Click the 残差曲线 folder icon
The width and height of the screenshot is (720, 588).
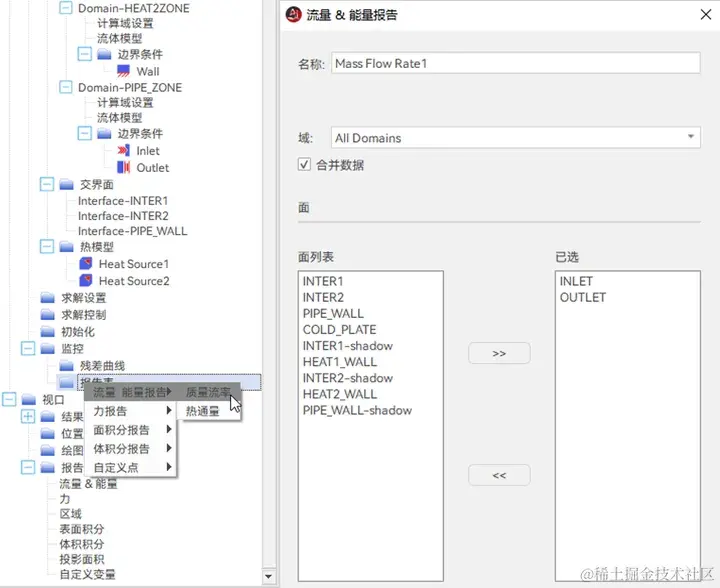pyautogui.click(x=67, y=366)
